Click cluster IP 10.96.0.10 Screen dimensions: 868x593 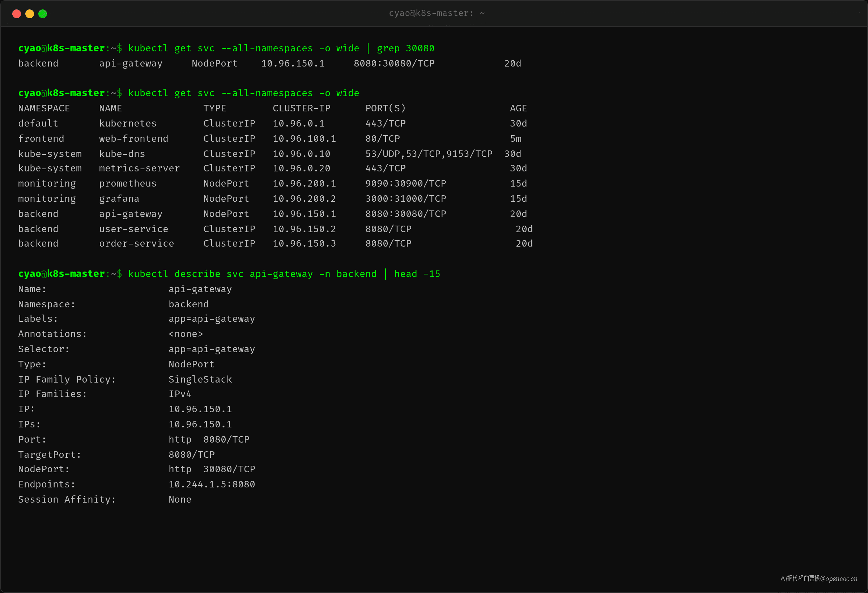(x=301, y=153)
